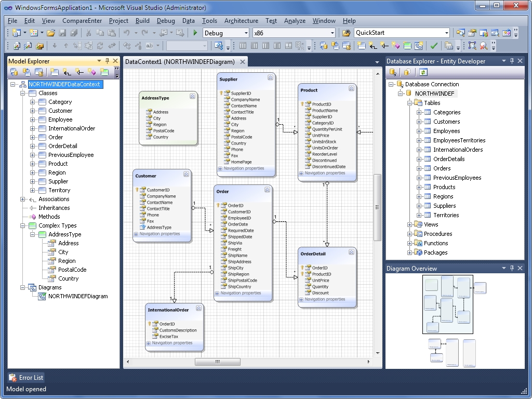Click the Diagram Overview viewport thumbnail
Screen dimensions: 532x399
click(x=447, y=304)
